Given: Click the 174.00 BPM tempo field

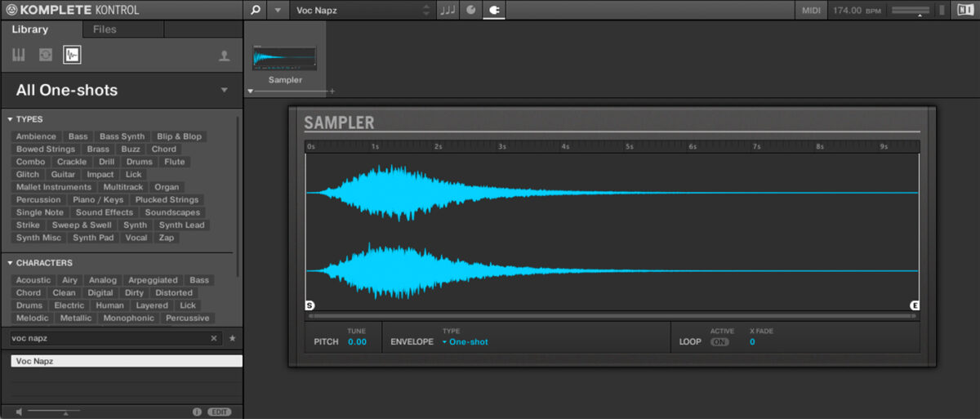Looking at the screenshot, I should 857,10.
